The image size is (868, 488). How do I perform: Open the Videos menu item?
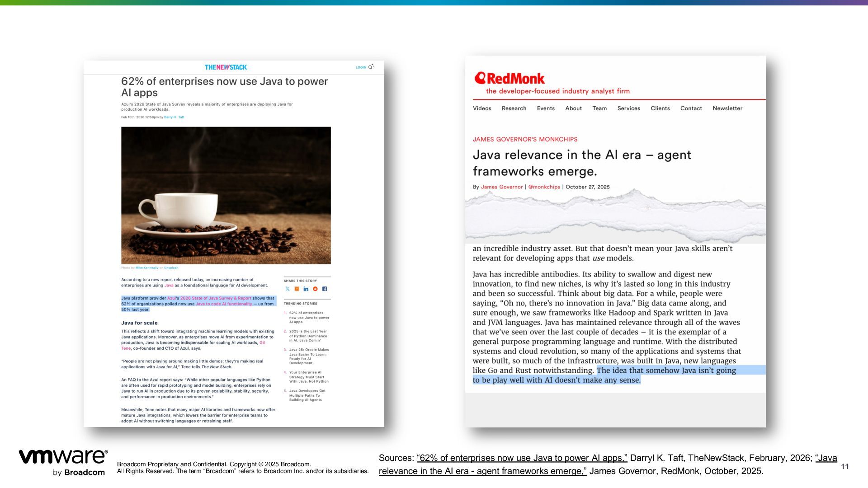[482, 108]
